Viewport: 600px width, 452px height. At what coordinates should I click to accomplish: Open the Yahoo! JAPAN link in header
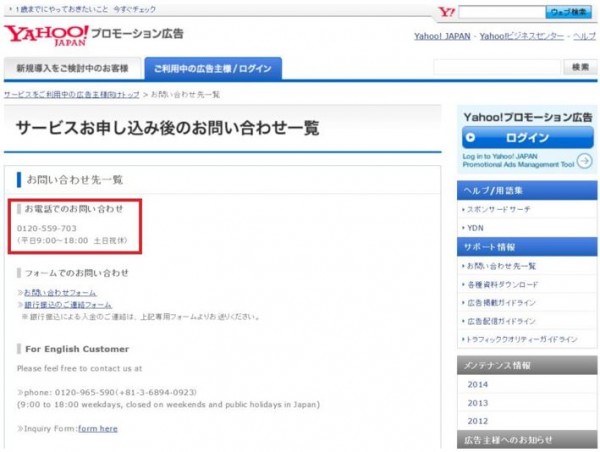click(442, 36)
